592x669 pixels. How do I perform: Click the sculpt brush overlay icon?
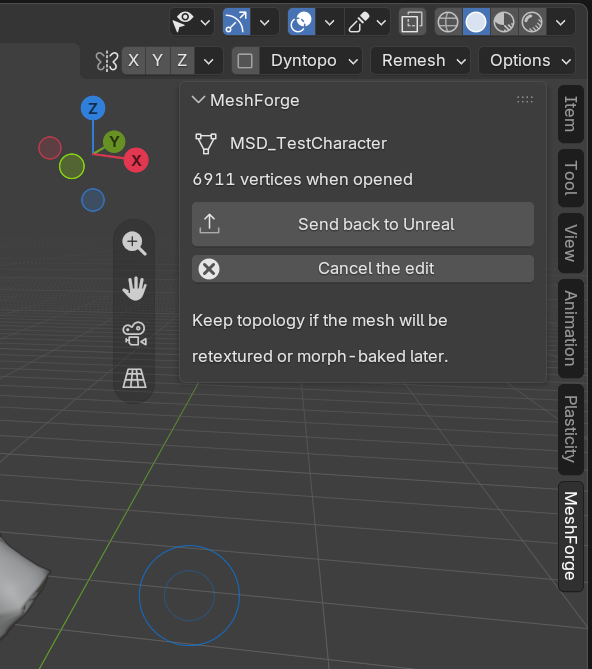click(359, 21)
